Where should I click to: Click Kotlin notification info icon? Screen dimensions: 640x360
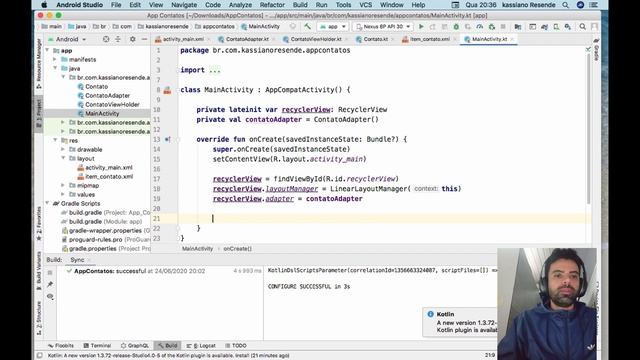click(x=430, y=314)
